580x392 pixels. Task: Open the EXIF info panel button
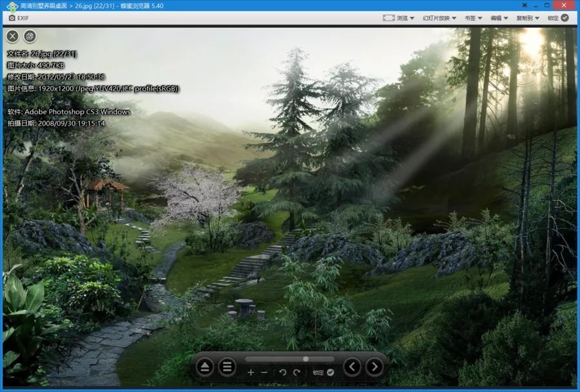19,18
